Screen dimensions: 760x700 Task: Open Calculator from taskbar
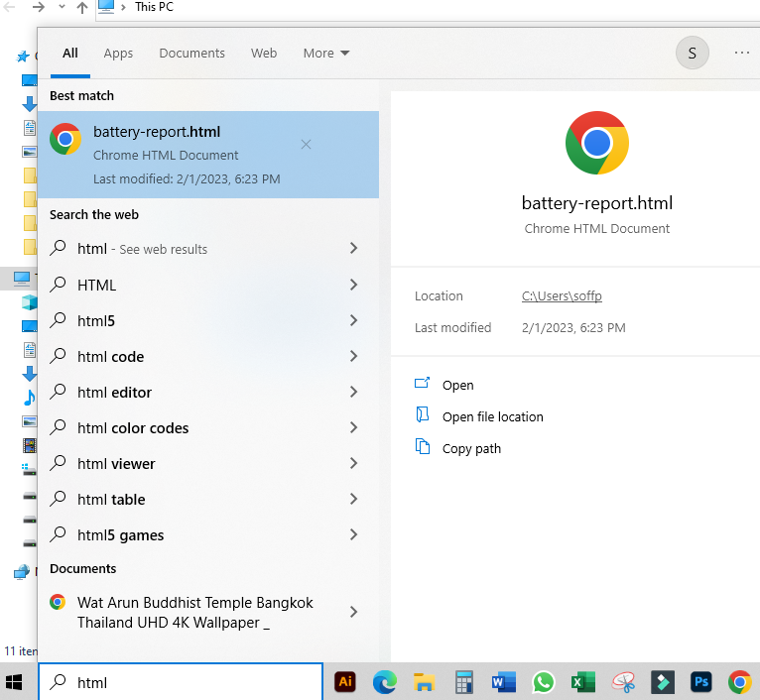point(464,682)
